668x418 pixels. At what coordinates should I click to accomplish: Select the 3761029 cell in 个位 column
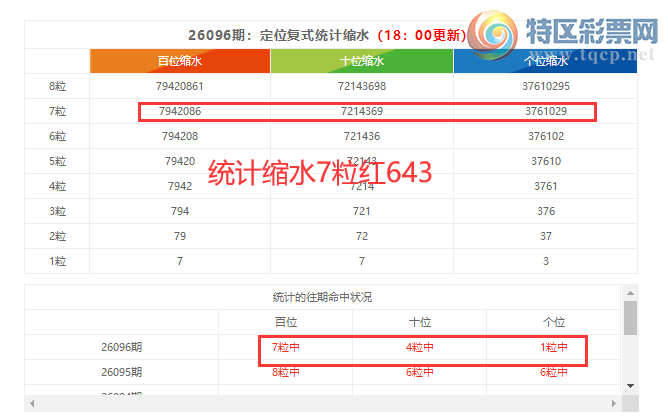tap(545, 111)
